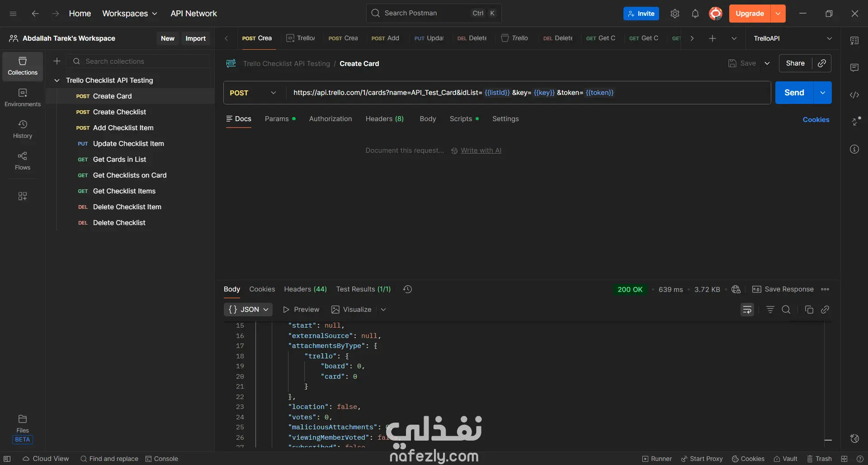
Task: Click the Send button
Action: pos(794,93)
